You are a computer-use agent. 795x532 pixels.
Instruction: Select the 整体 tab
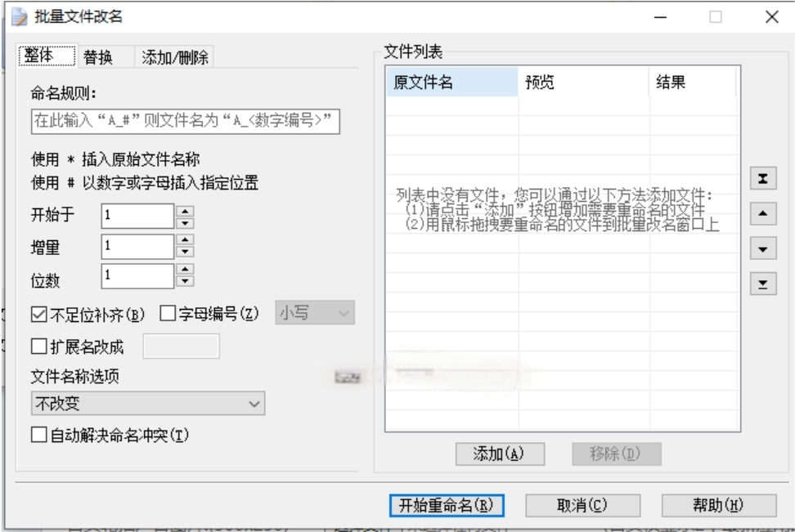click(x=46, y=56)
